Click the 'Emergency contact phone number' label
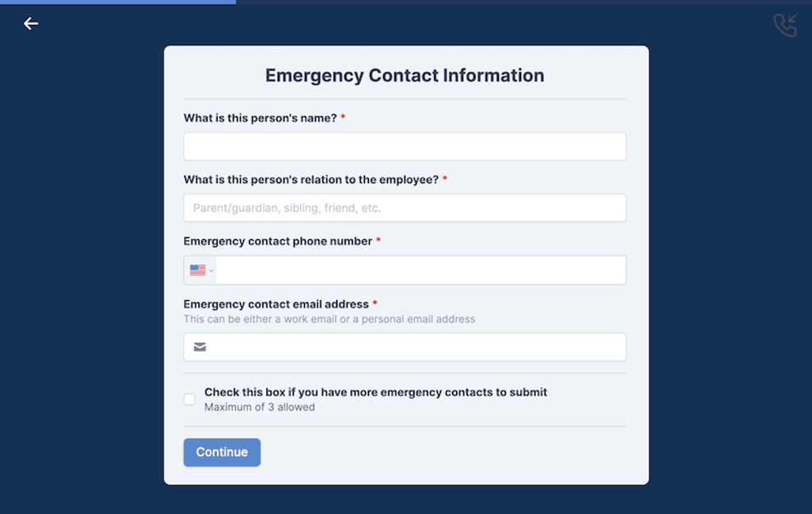This screenshot has height=514, width=812. coord(278,242)
